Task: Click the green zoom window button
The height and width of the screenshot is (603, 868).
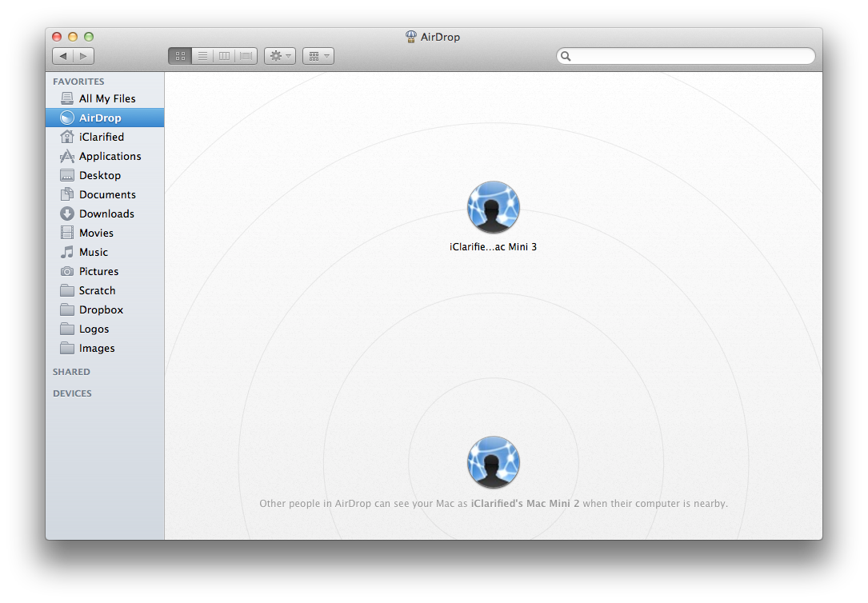Action: tap(89, 37)
